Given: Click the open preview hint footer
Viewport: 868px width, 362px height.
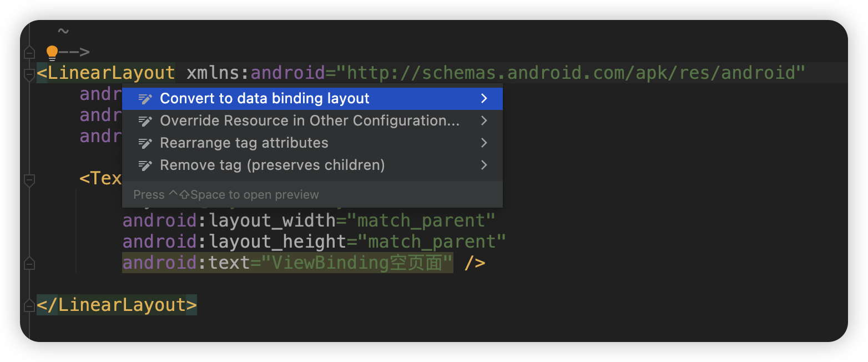Looking at the screenshot, I should coord(226,194).
